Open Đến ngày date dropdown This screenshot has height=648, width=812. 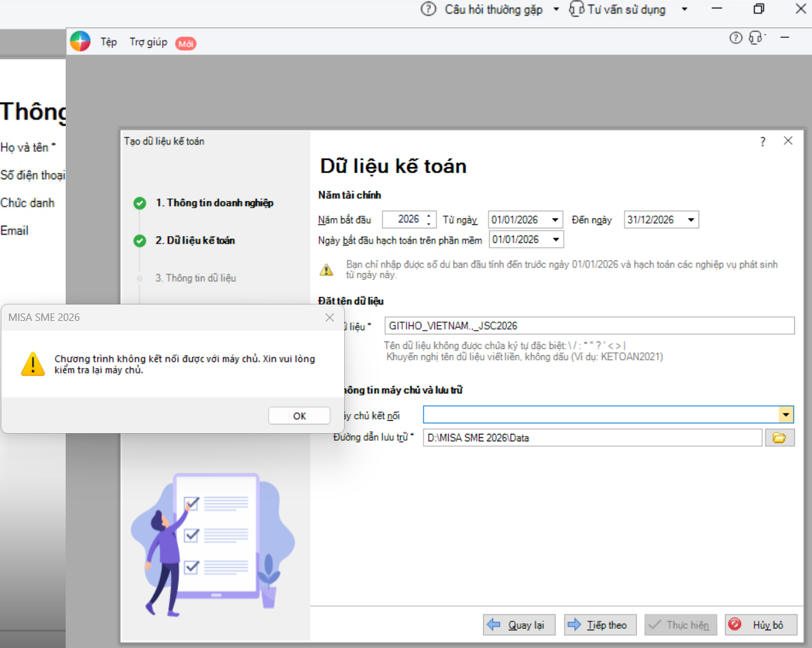coord(691,220)
